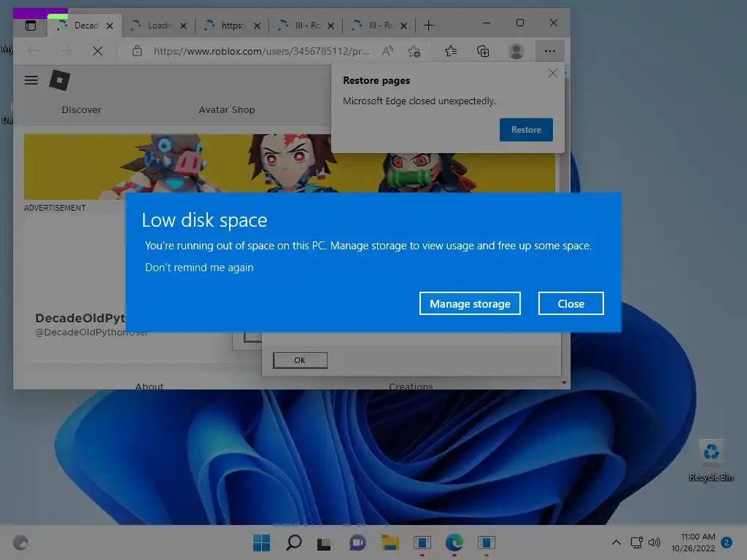Select the Recycle Bin desktop icon

point(711,460)
